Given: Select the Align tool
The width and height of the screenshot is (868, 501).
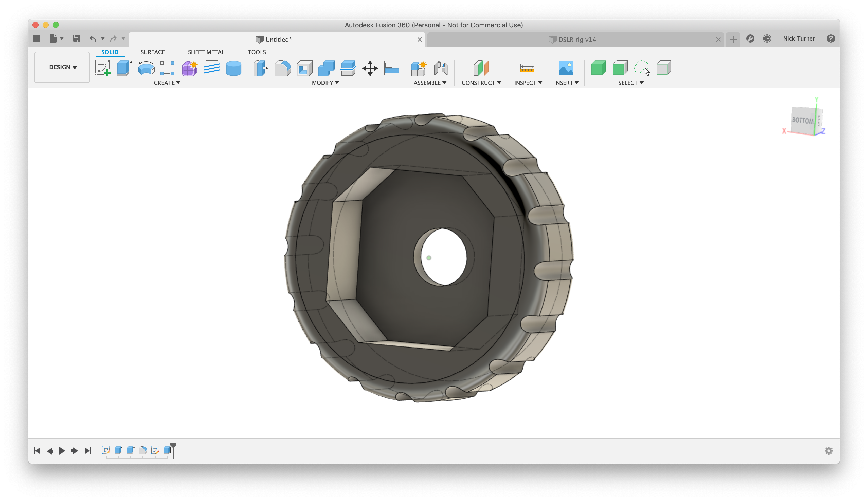Looking at the screenshot, I should point(391,68).
